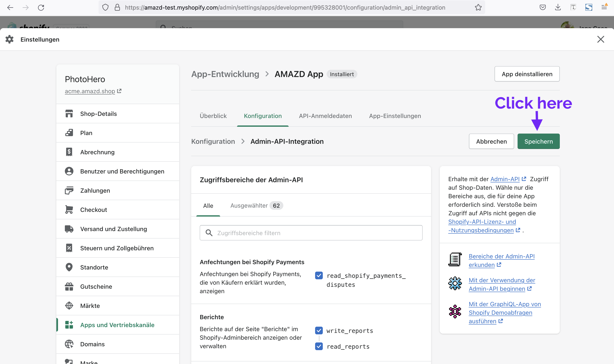Click the Gutscheine gift icon
Screen dimensions: 614x364
click(x=69, y=286)
